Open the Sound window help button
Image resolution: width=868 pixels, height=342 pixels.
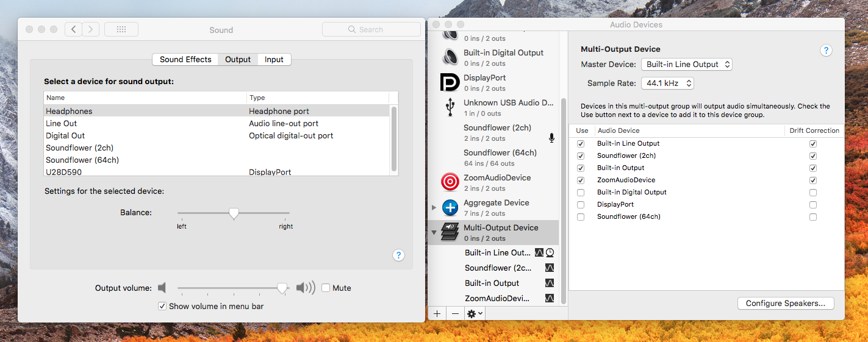tap(398, 255)
